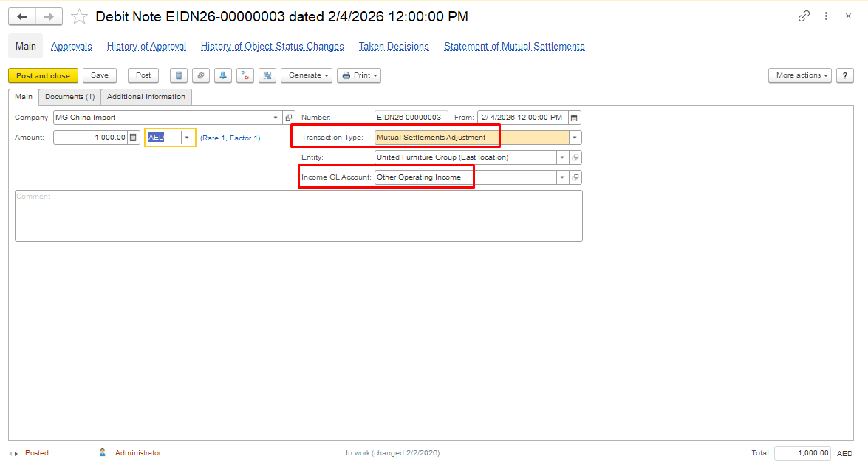The height and width of the screenshot is (468, 868).
Task: Click the document report icon in toolbar
Action: (178, 75)
